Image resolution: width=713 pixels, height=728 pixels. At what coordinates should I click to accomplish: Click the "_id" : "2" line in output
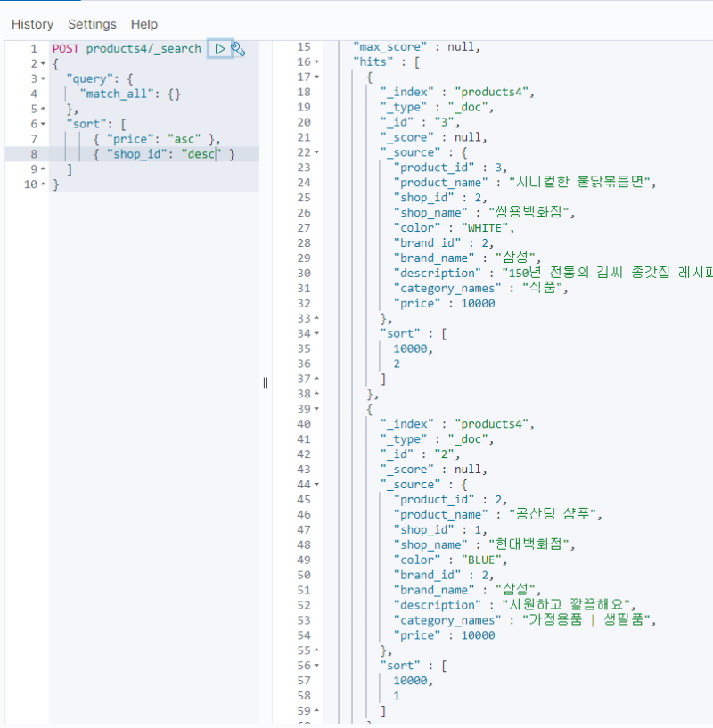[x=421, y=454]
